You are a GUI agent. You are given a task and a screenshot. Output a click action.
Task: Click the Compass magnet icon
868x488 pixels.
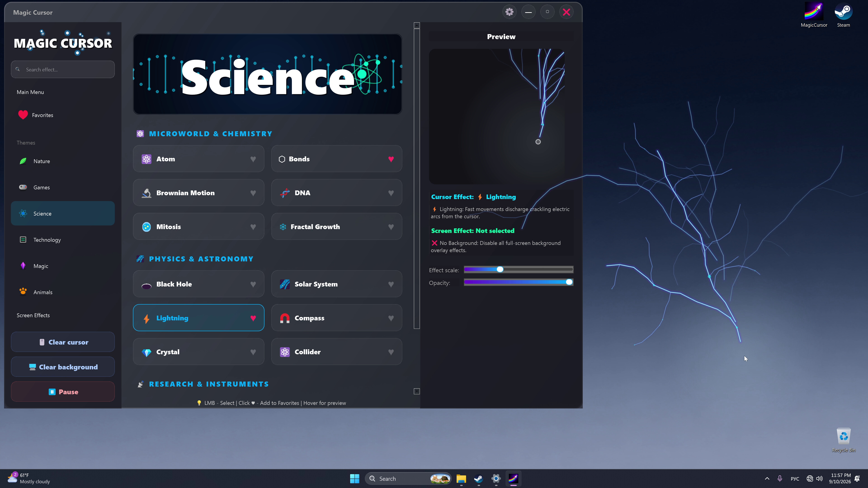point(284,318)
